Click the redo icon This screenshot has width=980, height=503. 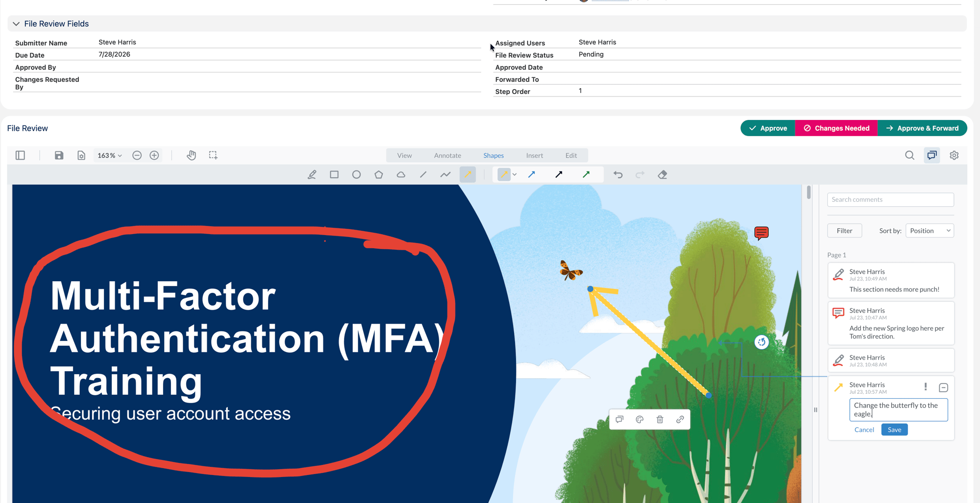point(640,174)
